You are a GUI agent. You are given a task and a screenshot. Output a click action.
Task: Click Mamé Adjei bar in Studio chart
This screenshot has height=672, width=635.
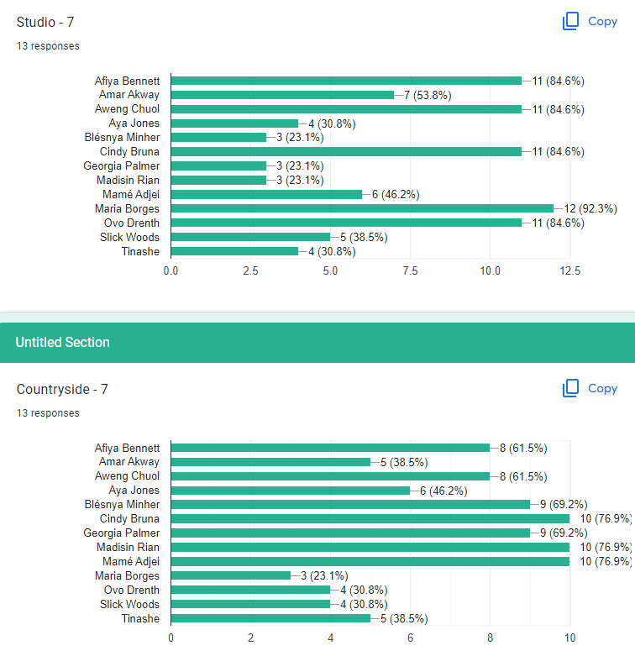(x=266, y=195)
